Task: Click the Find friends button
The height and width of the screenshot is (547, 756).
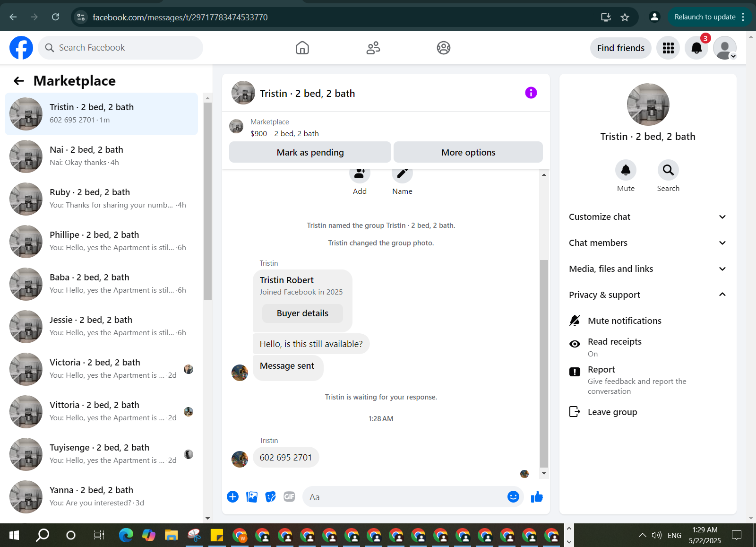Action: (620, 48)
